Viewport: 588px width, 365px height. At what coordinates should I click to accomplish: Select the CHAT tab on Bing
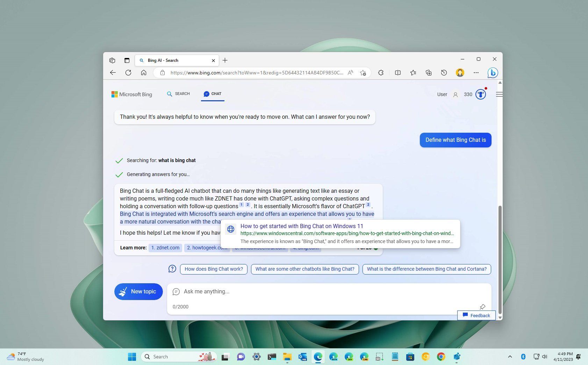(212, 94)
